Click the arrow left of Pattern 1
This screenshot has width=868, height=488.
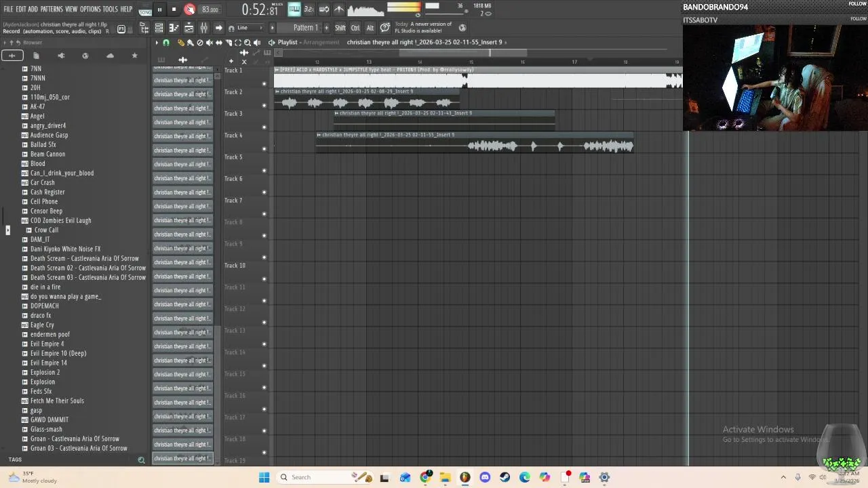tap(273, 28)
